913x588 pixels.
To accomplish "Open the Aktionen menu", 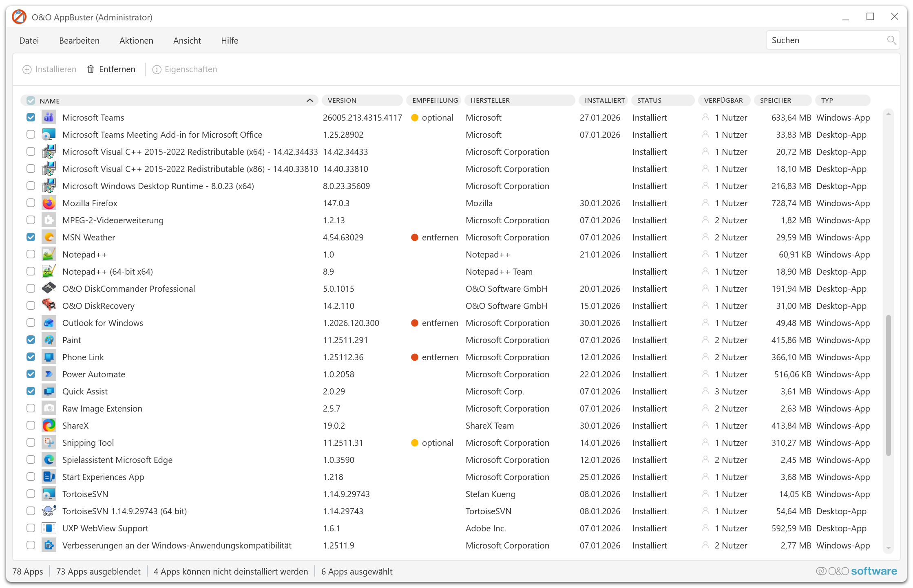I will tap(136, 41).
